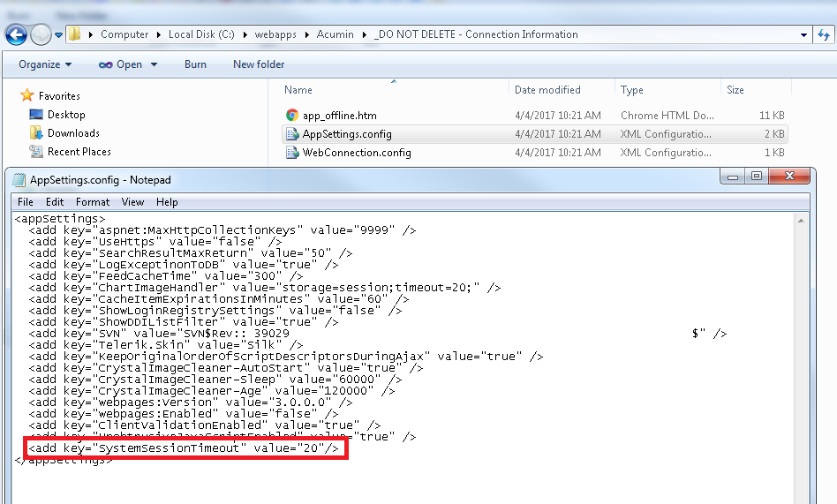Click the 11 KB size cell
The image size is (837, 504).
click(x=772, y=116)
